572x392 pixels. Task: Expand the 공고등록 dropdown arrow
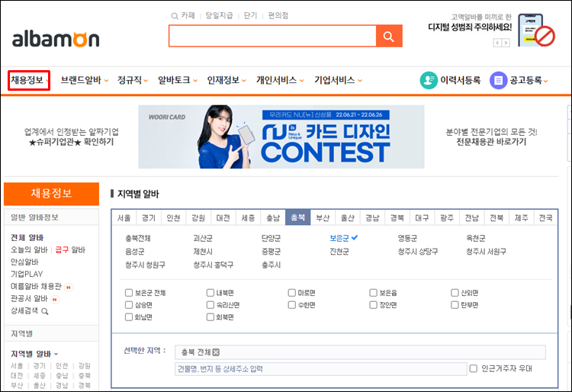click(546, 82)
